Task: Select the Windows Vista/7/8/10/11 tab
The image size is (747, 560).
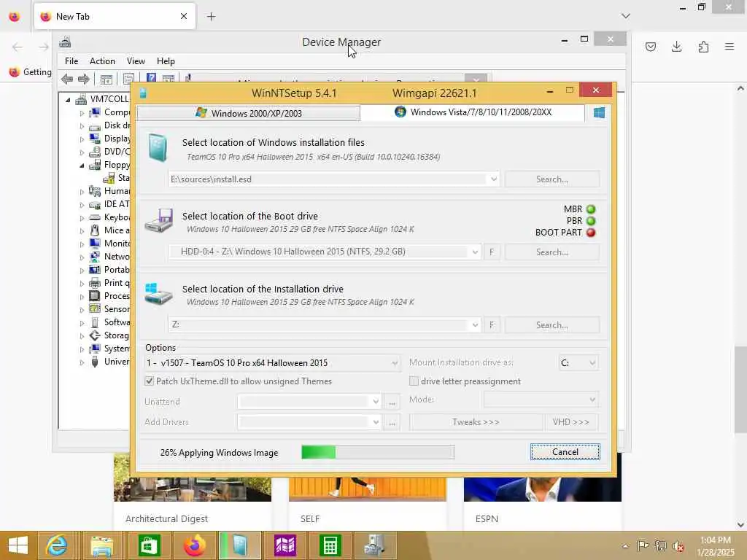Action: pyautogui.click(x=473, y=112)
